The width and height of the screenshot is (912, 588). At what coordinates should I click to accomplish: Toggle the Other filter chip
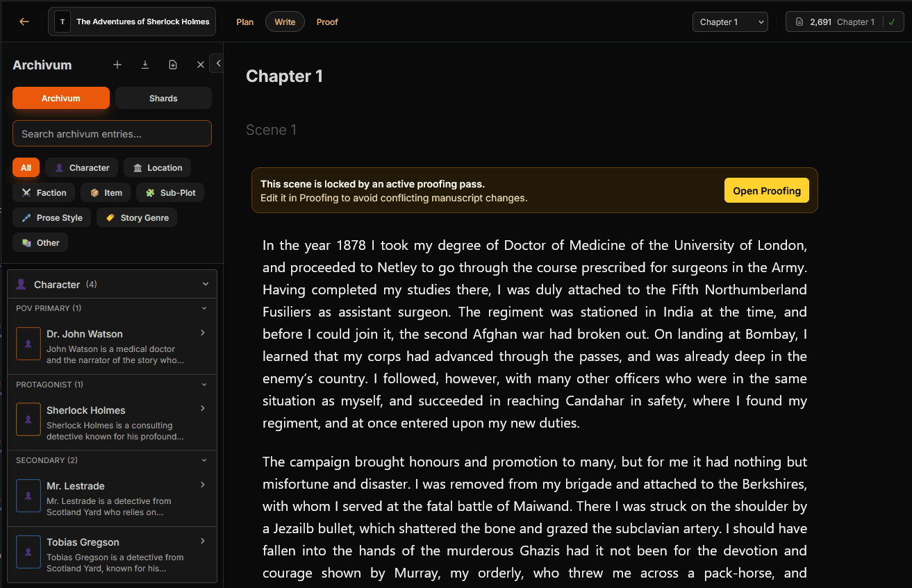(x=40, y=242)
